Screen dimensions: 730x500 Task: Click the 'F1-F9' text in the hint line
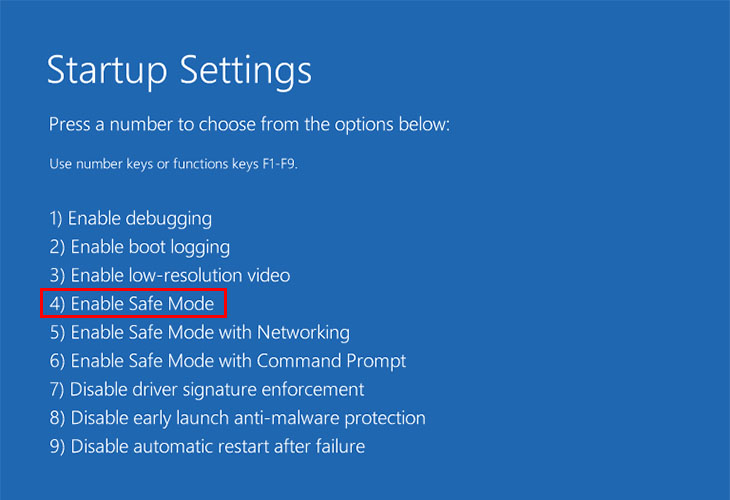click(280, 164)
